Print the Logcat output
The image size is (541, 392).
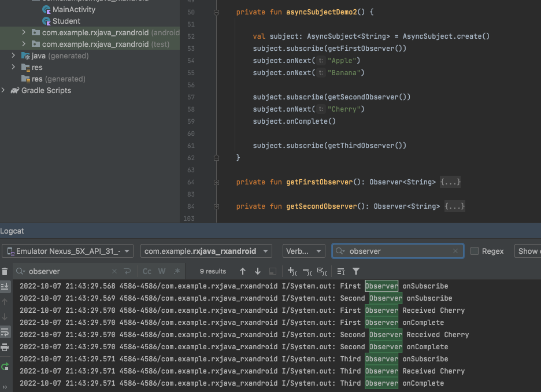point(5,347)
